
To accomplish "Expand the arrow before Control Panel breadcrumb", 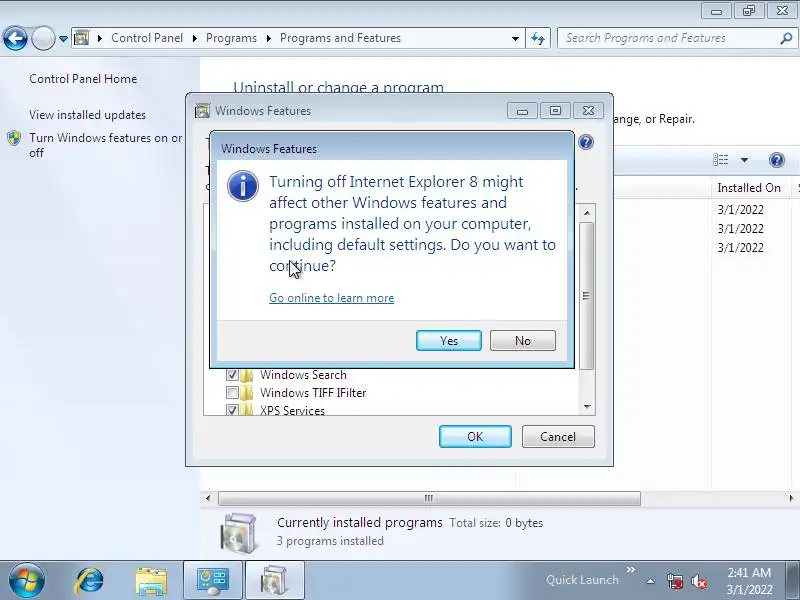I will 100,38.
